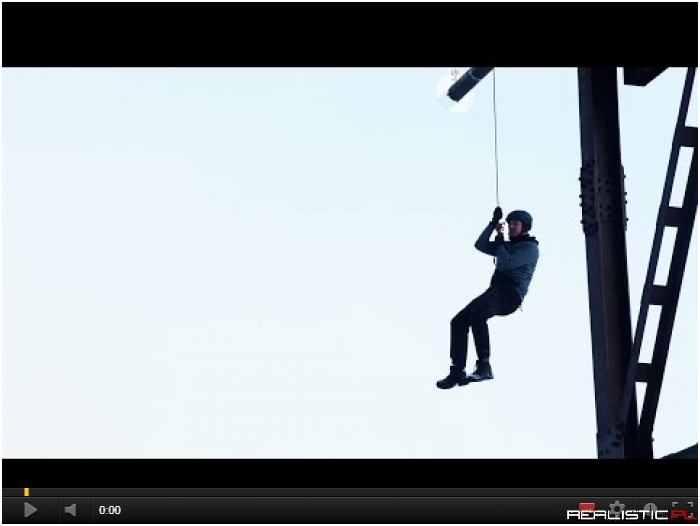This screenshot has height=526, width=700.
Task: Open the settings gear menu
Action: [618, 506]
